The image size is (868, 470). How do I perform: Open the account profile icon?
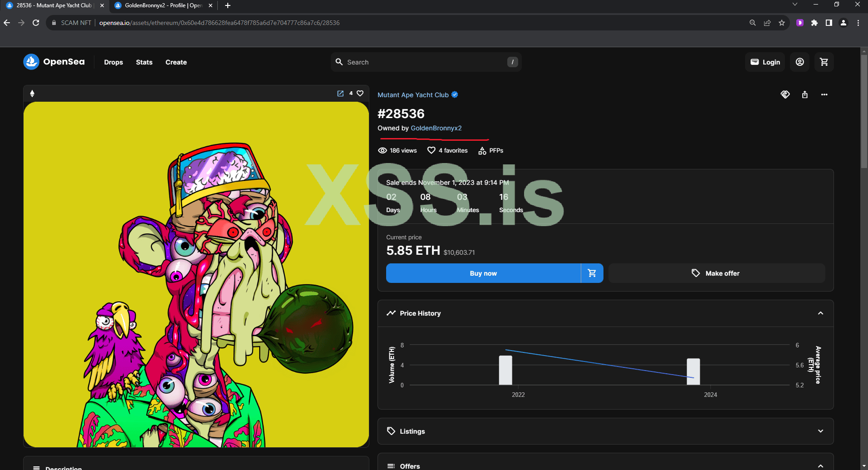[800, 62]
